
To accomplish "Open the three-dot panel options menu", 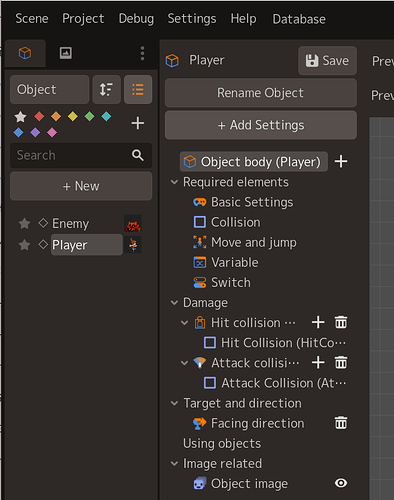I will point(142,53).
